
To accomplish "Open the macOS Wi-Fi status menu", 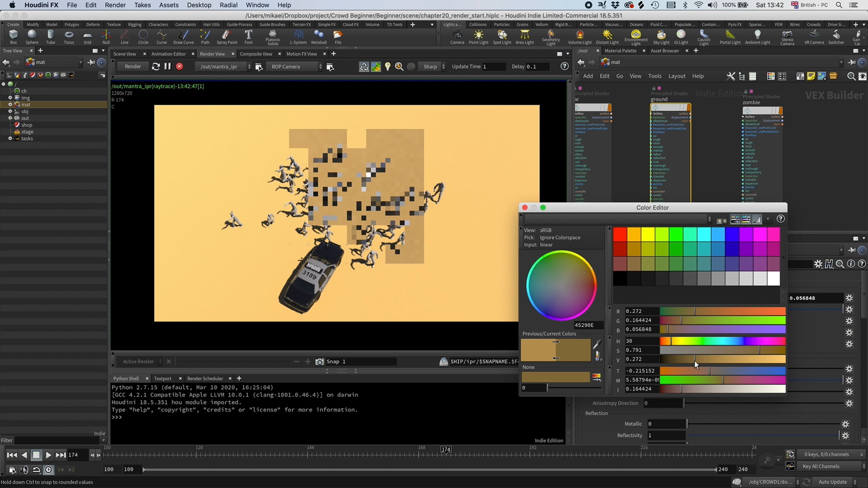I will pyautogui.click(x=698, y=5).
